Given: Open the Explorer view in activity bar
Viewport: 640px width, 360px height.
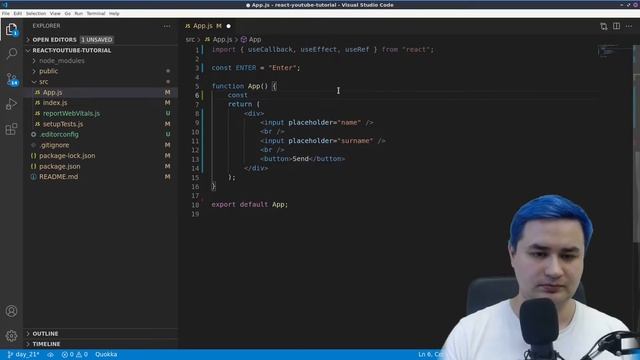Looking at the screenshot, I should 11,30.
